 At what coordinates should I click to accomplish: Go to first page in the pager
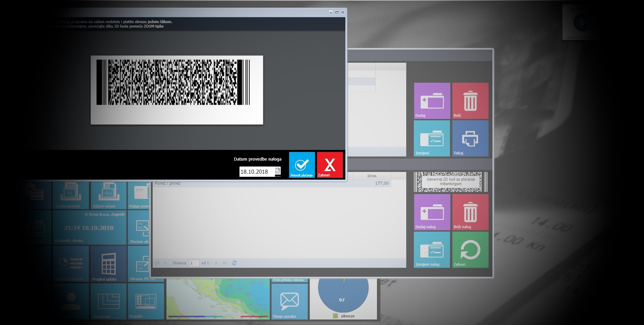157,263
